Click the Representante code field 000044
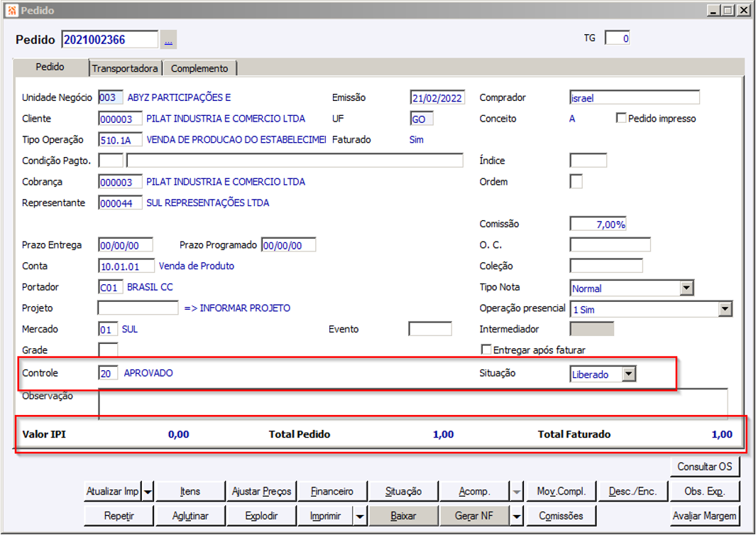 tap(120, 203)
